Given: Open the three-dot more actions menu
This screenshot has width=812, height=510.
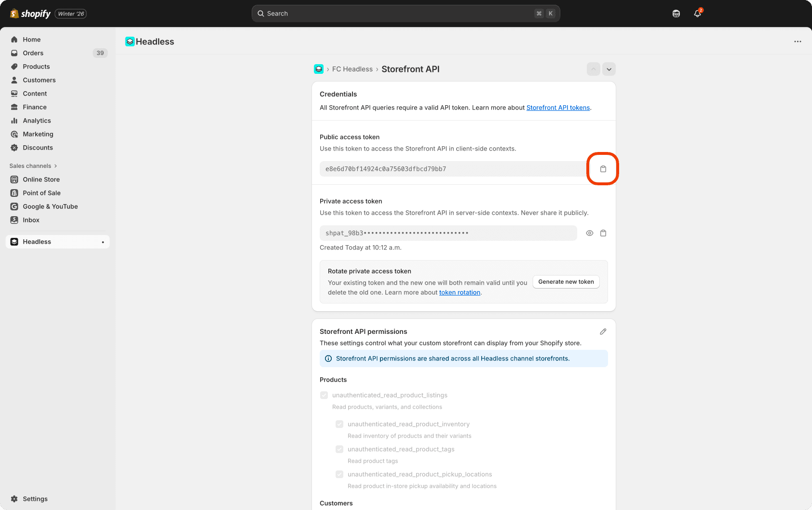Looking at the screenshot, I should tap(798, 41).
